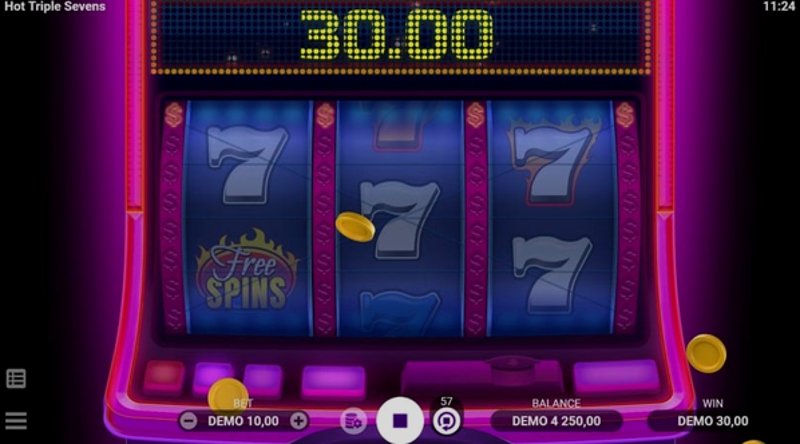This screenshot has width=800, height=444.
Task: Click the lower 7 on third reel
Action: 552,275
